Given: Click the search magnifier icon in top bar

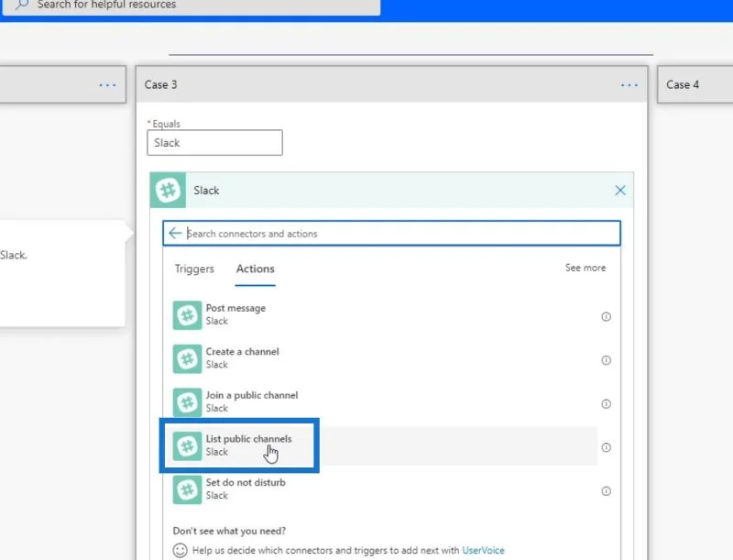Looking at the screenshot, I should (x=21, y=5).
